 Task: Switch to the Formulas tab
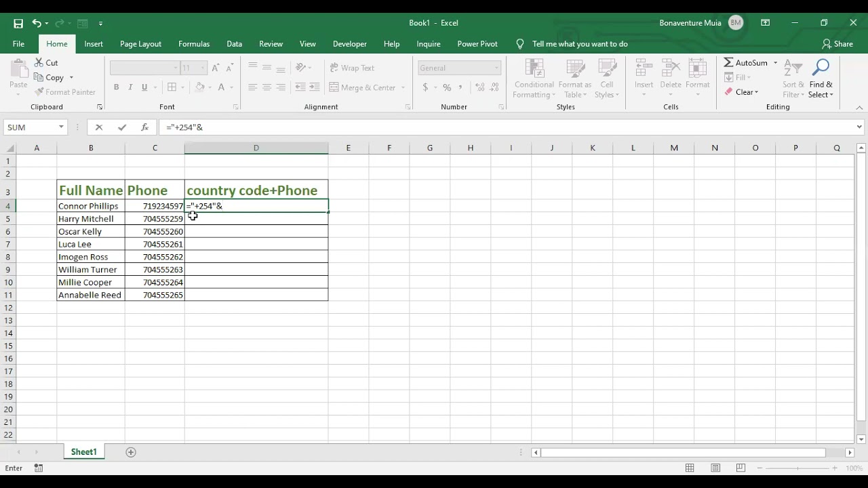pyautogui.click(x=194, y=44)
